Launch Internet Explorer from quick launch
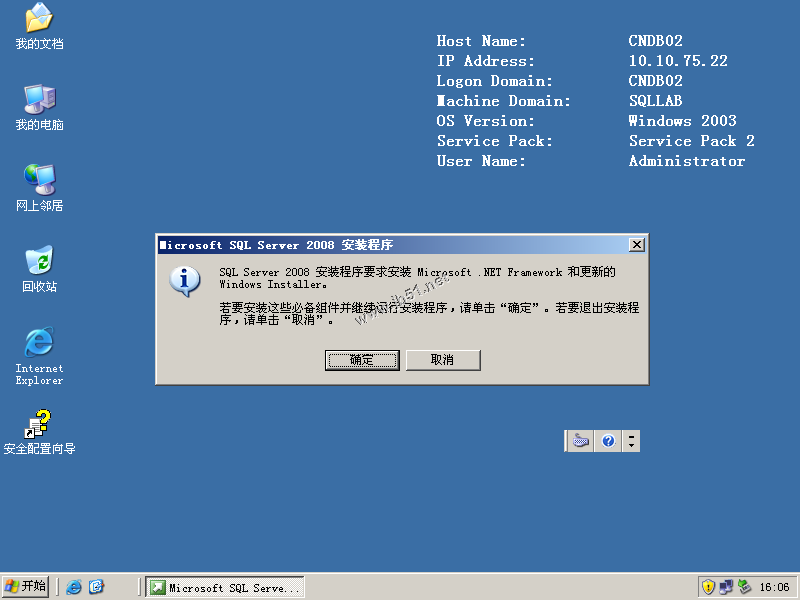This screenshot has width=800, height=600. [74, 587]
